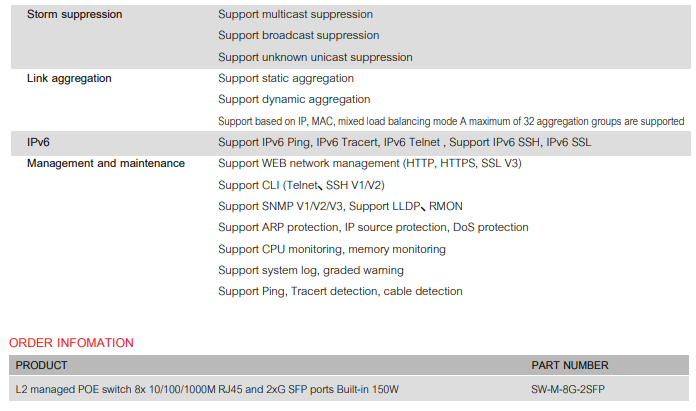
Task: Select the CPU monitoring, memory monitoring line
Action: tap(332, 249)
